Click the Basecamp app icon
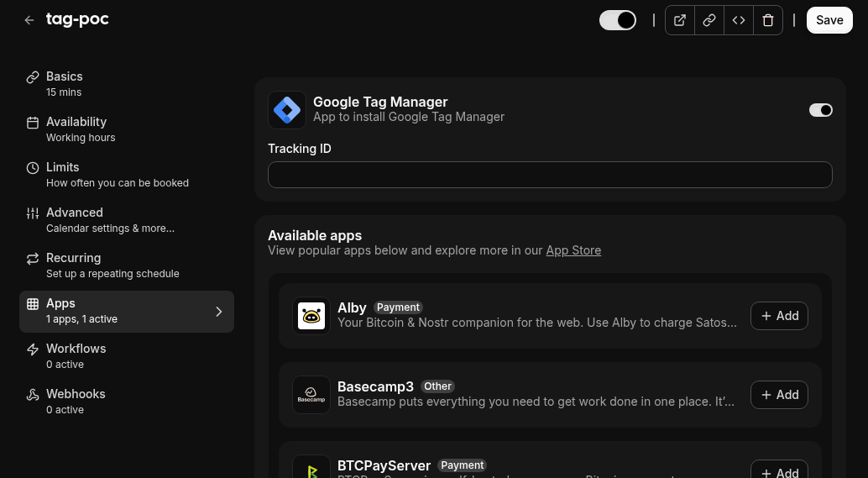The height and width of the screenshot is (478, 868). pyautogui.click(x=311, y=395)
